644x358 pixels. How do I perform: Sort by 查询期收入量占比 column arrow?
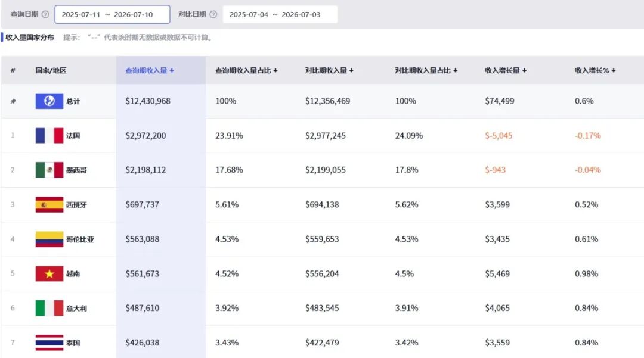pos(275,70)
